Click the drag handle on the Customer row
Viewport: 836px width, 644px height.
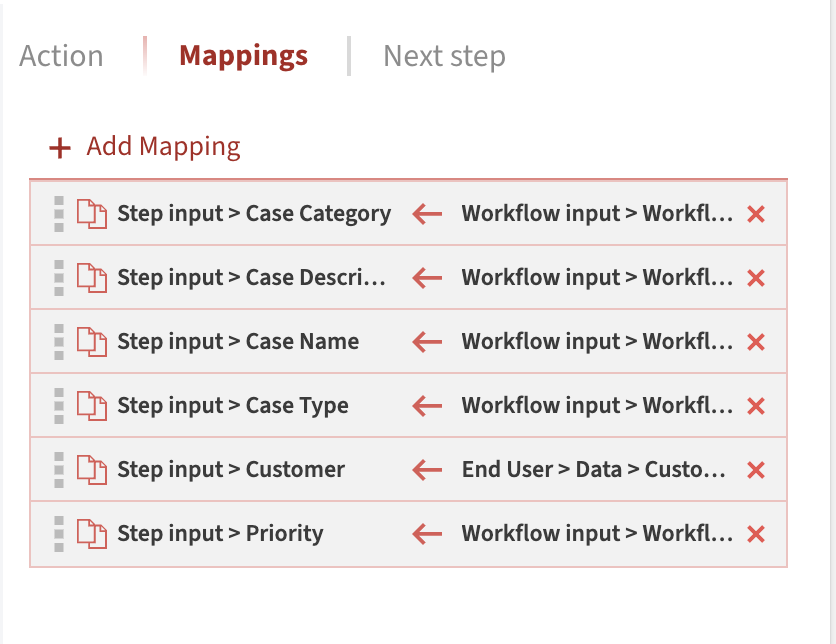59,469
